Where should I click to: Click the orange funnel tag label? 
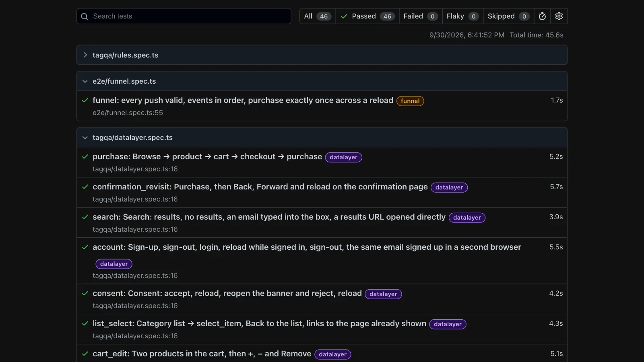tap(410, 101)
